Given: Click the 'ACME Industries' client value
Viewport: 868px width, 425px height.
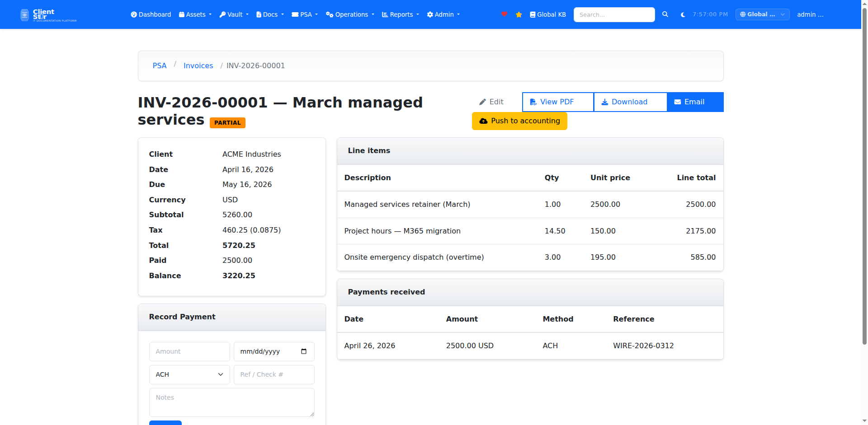Looking at the screenshot, I should pyautogui.click(x=252, y=154).
